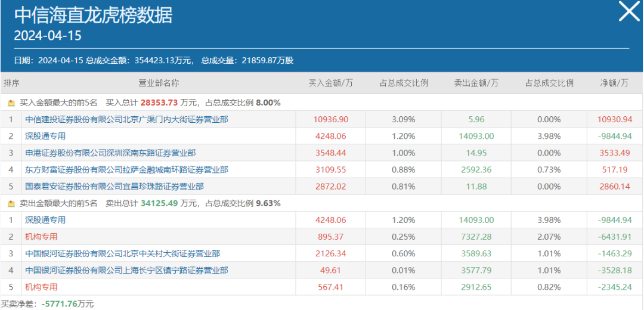
Task: Select the net amount -1463.29
Action: pyautogui.click(x=614, y=254)
